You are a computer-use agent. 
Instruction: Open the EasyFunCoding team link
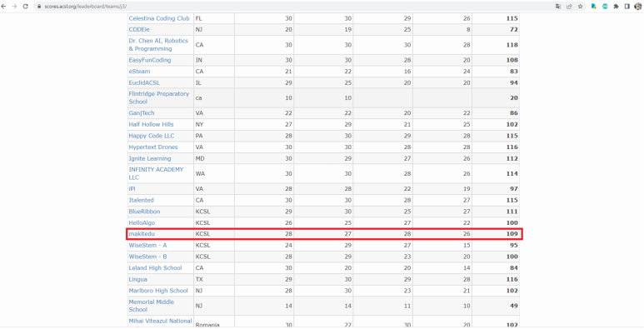tap(150, 60)
